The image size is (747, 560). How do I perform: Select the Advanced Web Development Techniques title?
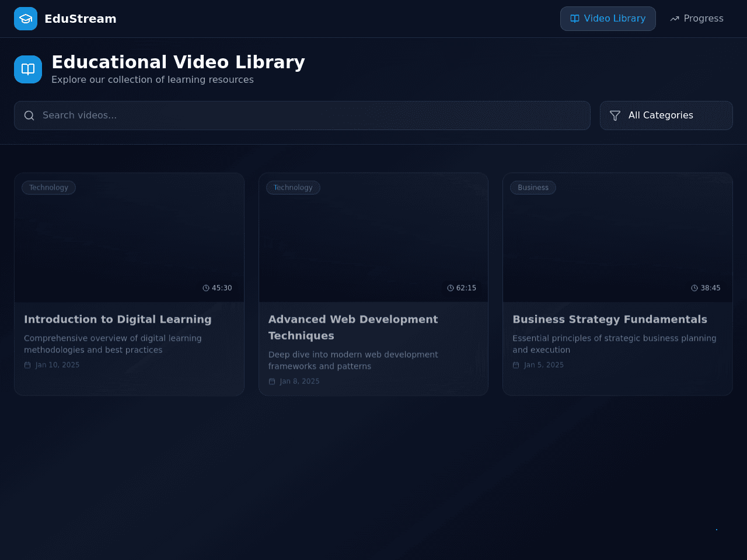coord(353,327)
